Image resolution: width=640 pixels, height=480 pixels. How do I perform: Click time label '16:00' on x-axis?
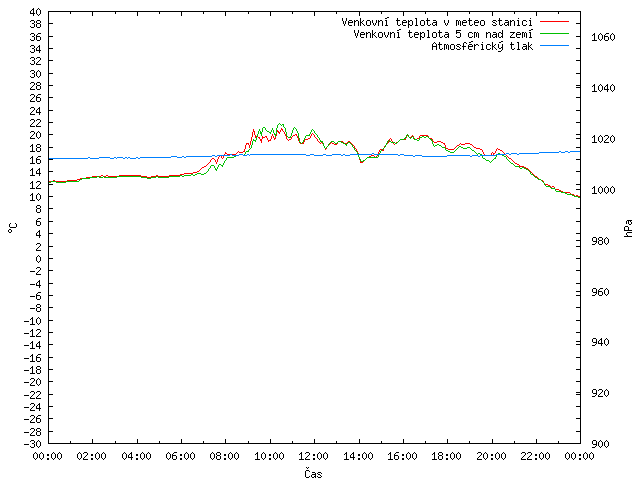coord(402,456)
